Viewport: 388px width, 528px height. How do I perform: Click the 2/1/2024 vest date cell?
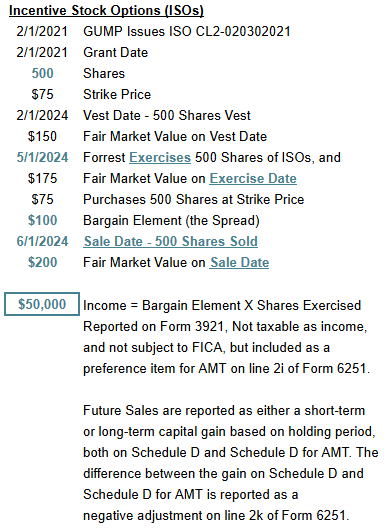(42, 116)
